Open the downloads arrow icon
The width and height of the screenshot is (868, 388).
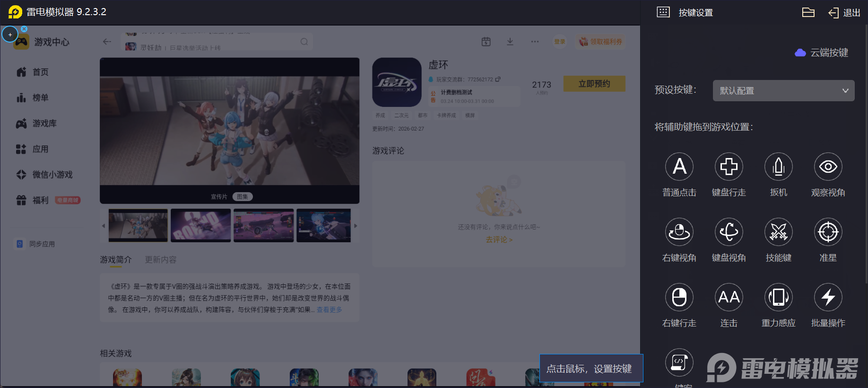(x=510, y=42)
